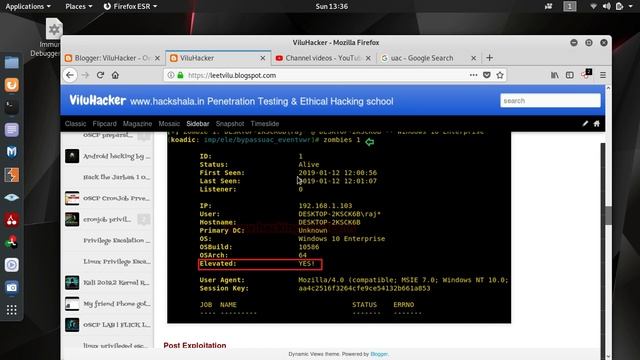Viewport: 640px width, 360px height.
Task: Bookmark this page with star icon
Action: coord(500,75)
